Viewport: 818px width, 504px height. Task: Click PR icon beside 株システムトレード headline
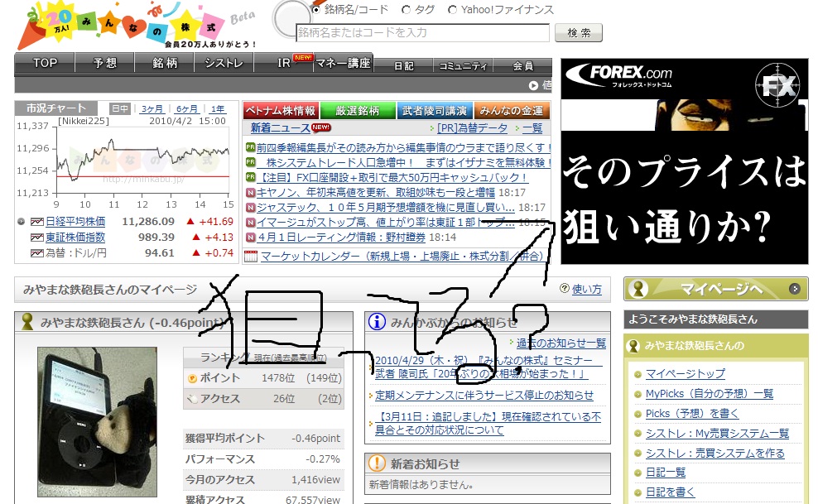click(250, 162)
